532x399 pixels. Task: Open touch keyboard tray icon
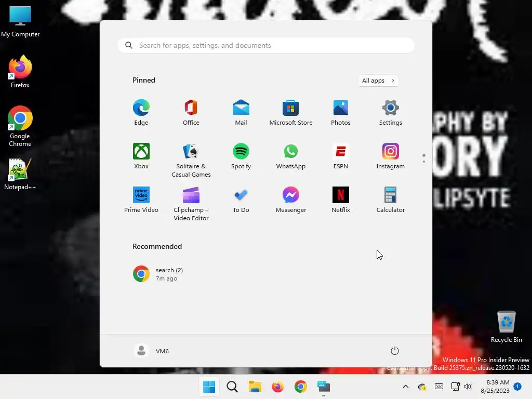[x=438, y=387]
